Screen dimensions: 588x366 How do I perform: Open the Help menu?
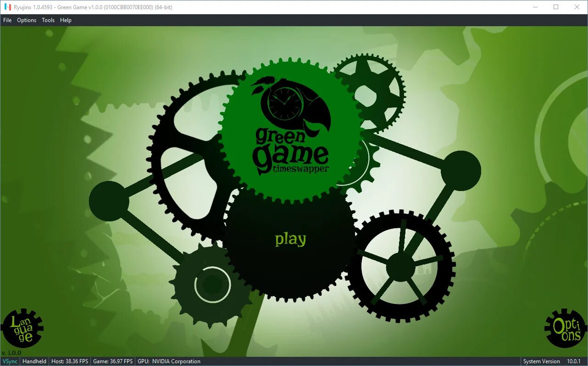[66, 20]
